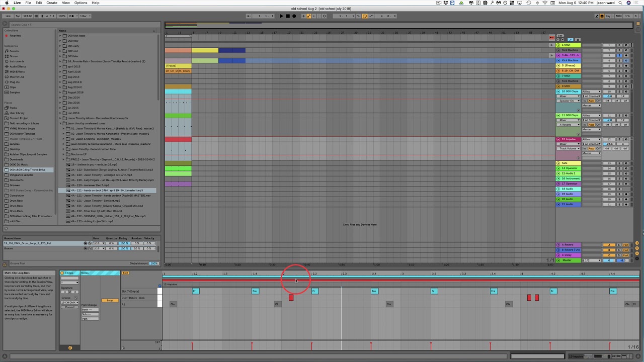The image size is (644, 362).
Task: Set 11 000 Claps monitor to In
Action: [x=585, y=125]
